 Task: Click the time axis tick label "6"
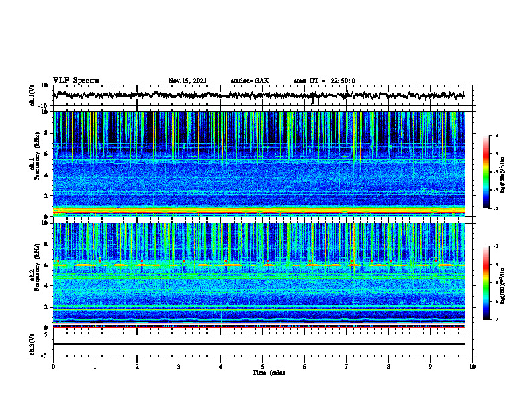tap(304, 367)
